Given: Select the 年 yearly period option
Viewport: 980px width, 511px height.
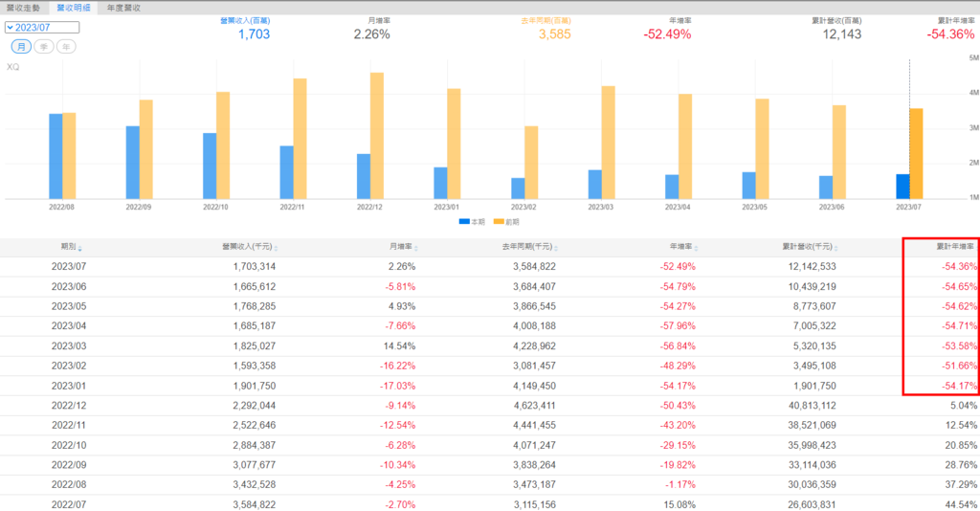Looking at the screenshot, I should pos(66,47).
